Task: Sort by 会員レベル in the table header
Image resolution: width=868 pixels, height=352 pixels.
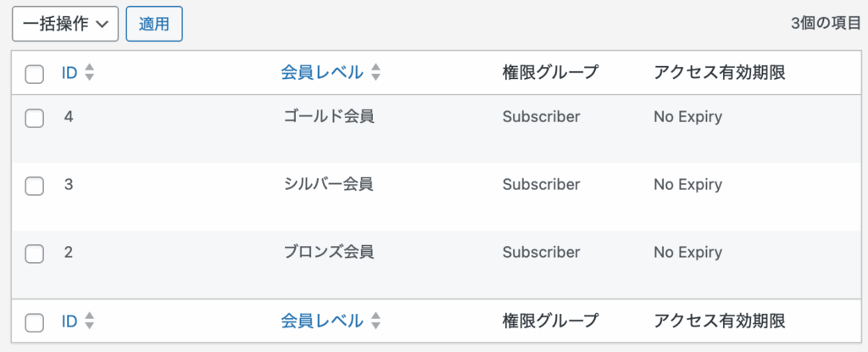Action: [x=322, y=73]
